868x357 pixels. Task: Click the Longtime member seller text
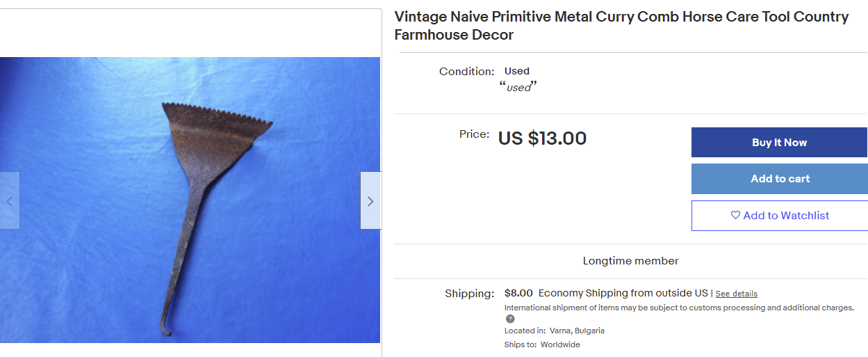630,261
